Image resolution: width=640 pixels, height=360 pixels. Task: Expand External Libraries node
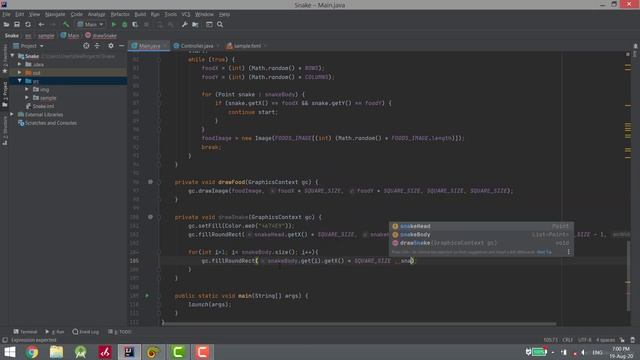coord(12,114)
